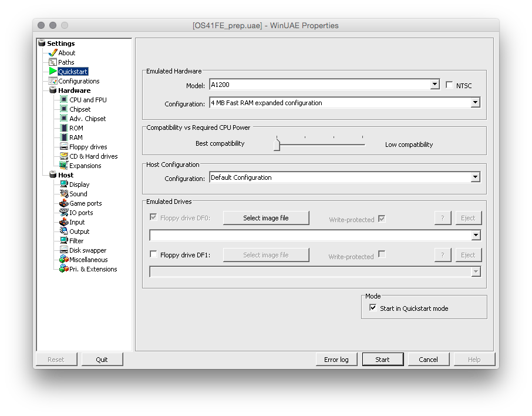Click the Start button
Image resolution: width=532 pixels, height=416 pixels.
coord(383,359)
